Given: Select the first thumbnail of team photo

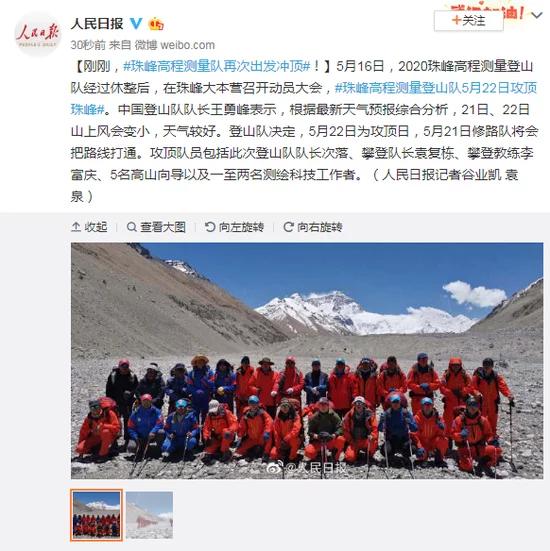Looking at the screenshot, I should click(x=96, y=515).
